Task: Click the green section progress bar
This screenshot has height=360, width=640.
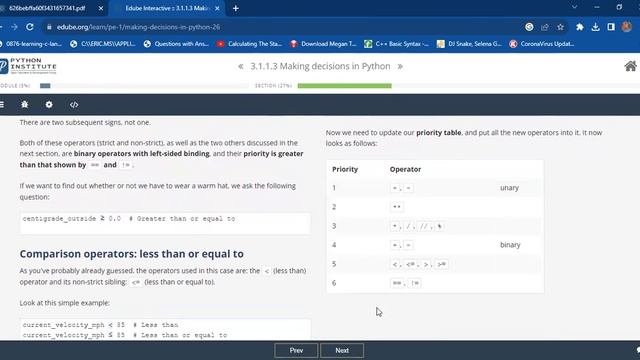Action: [344, 86]
